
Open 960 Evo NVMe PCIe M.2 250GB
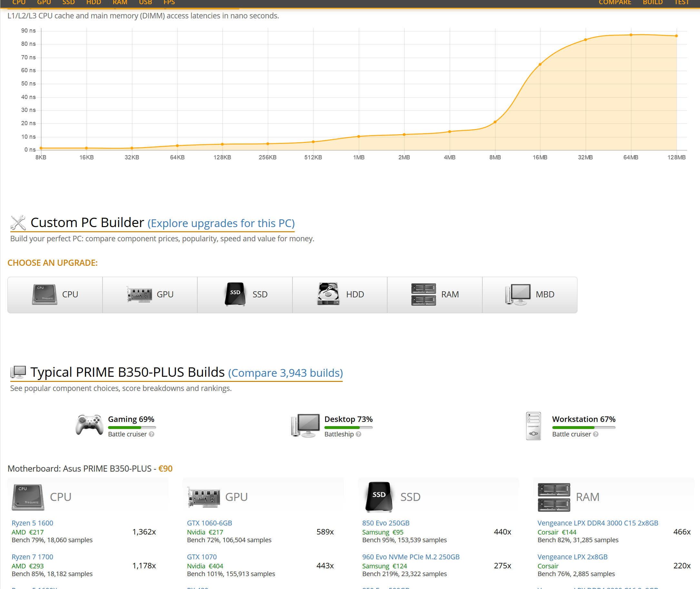[410, 557]
